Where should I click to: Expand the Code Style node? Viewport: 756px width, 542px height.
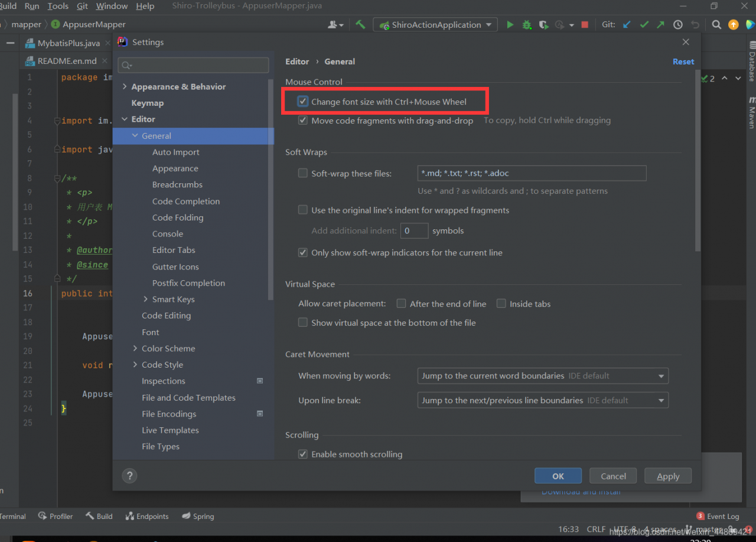pyautogui.click(x=135, y=365)
